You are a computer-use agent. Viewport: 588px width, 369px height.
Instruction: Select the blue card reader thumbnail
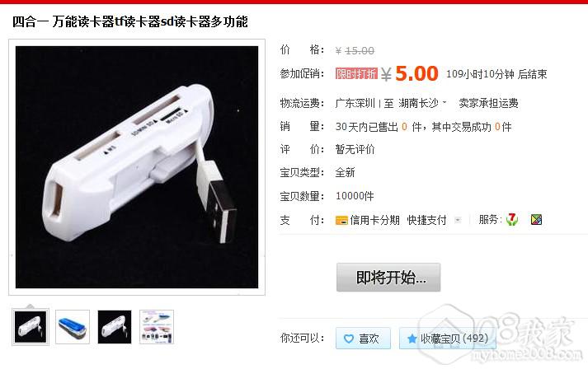point(73,327)
